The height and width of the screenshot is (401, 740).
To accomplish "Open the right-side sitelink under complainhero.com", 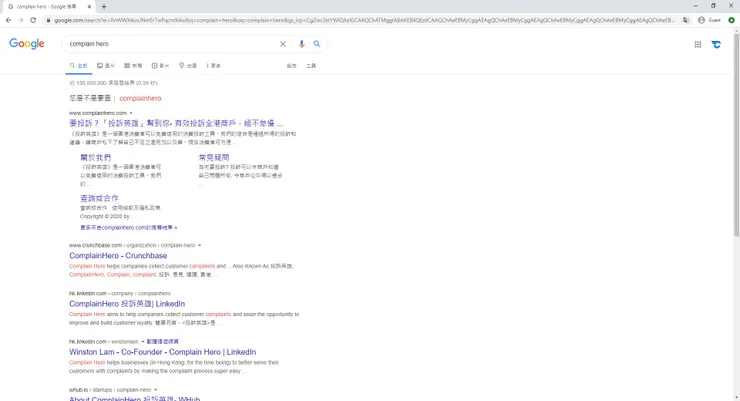I will coord(214,158).
